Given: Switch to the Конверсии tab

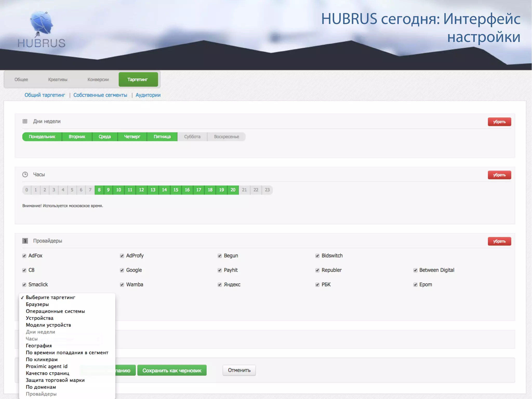Looking at the screenshot, I should [98, 80].
